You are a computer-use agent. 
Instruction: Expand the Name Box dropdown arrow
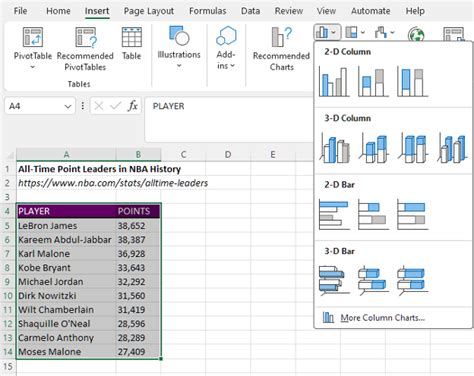pyautogui.click(x=68, y=106)
